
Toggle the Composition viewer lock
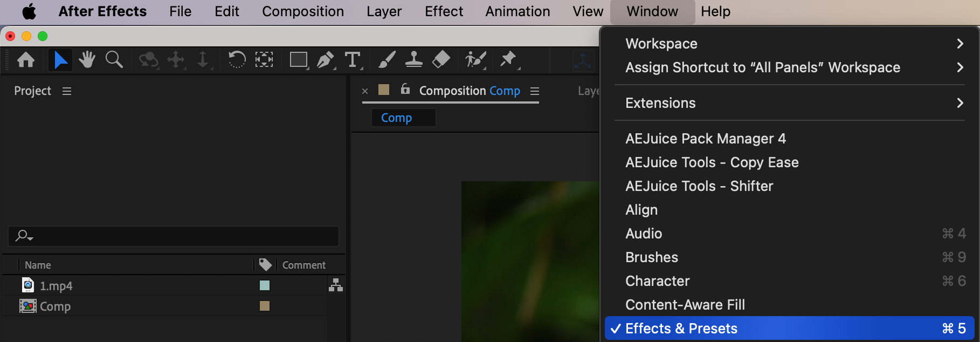405,90
